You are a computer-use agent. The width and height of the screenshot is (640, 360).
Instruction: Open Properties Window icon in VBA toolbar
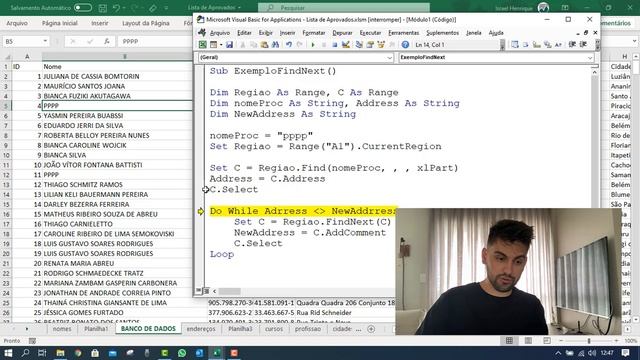(370, 45)
